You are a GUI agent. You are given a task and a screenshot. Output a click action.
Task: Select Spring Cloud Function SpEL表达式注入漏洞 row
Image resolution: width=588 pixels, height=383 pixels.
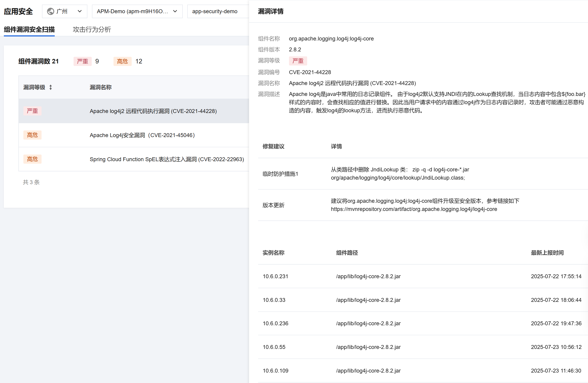coord(134,159)
